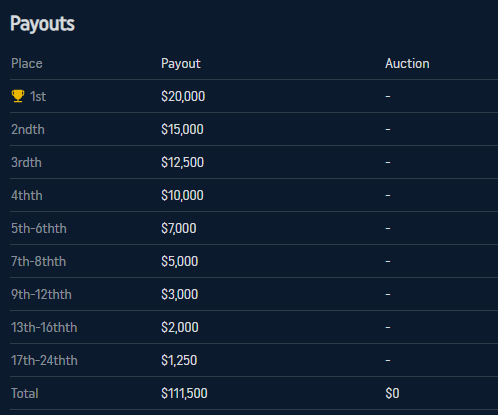
Task: Click the $1,250 payout value
Action: pyautogui.click(x=179, y=360)
